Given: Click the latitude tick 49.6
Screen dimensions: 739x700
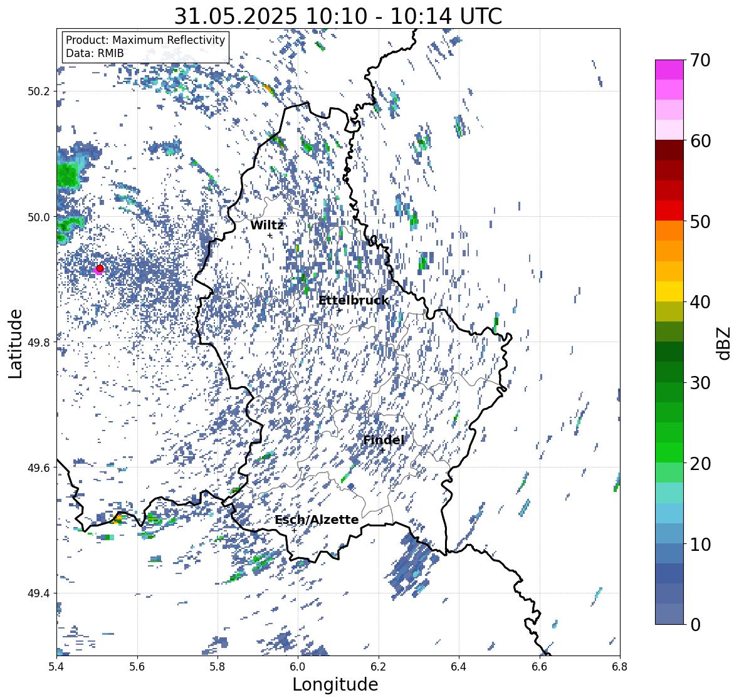Looking at the screenshot, I should pos(39,468).
